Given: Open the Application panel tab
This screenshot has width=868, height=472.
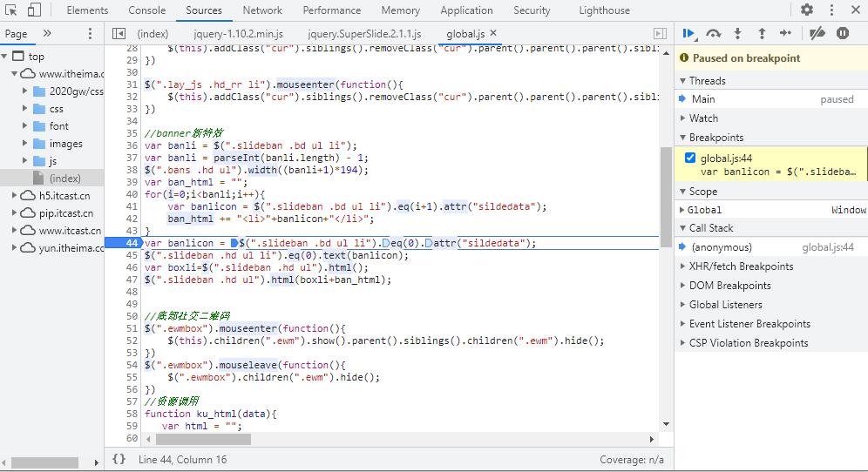Looking at the screenshot, I should point(466,10).
